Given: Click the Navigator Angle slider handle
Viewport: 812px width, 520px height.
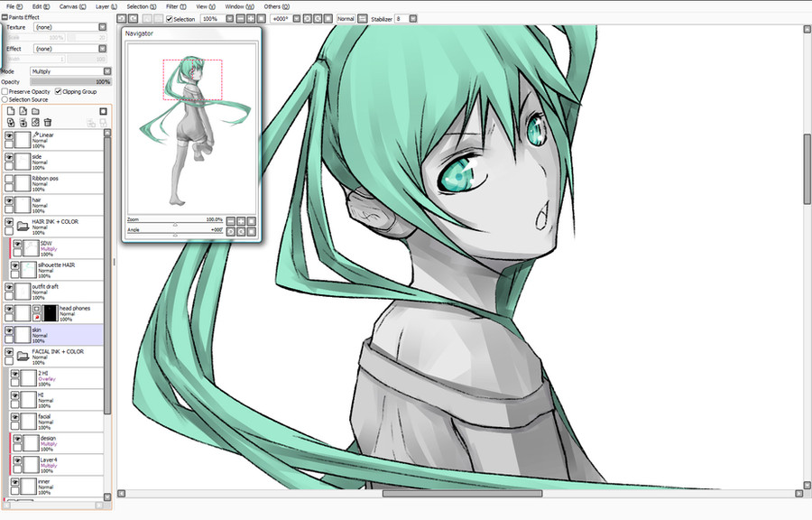Looking at the screenshot, I should pyautogui.click(x=175, y=235).
